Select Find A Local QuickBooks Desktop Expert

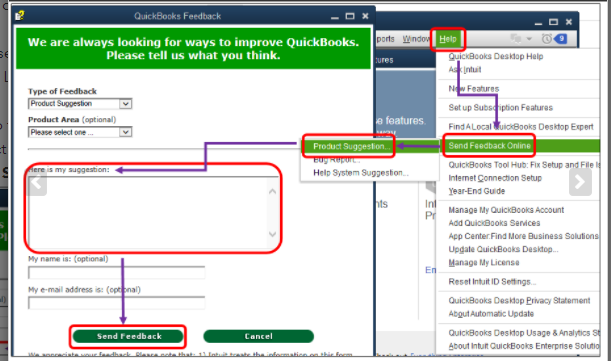[521, 127]
